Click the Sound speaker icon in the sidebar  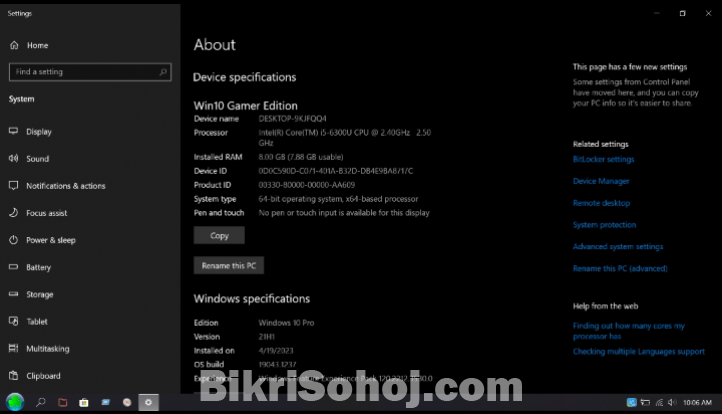pyautogui.click(x=13, y=158)
